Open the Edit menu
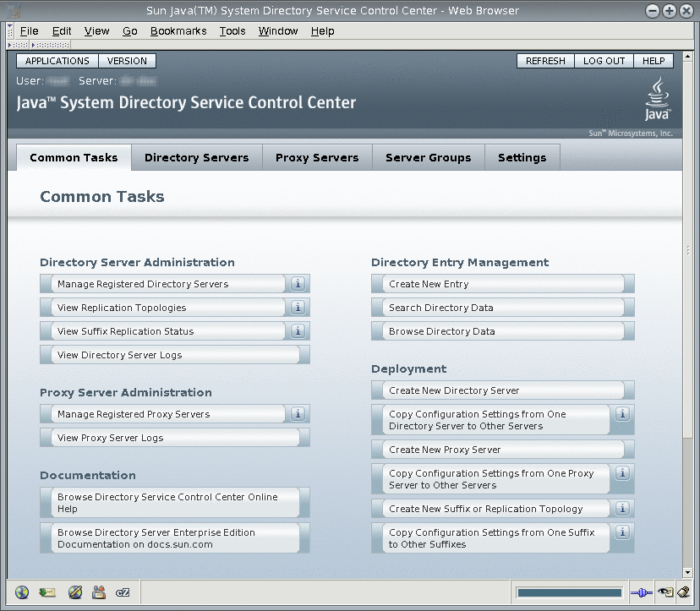The image size is (700, 611). (62, 31)
